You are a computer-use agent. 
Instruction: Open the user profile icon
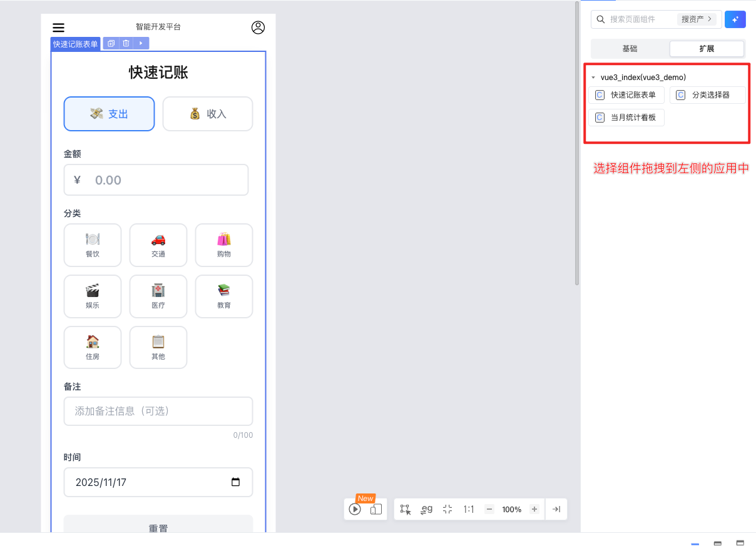point(258,28)
